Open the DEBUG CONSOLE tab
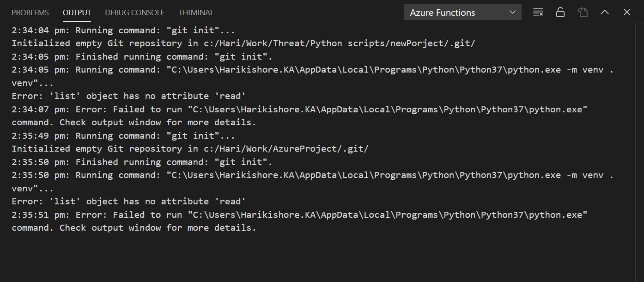The width and height of the screenshot is (644, 282). (134, 12)
